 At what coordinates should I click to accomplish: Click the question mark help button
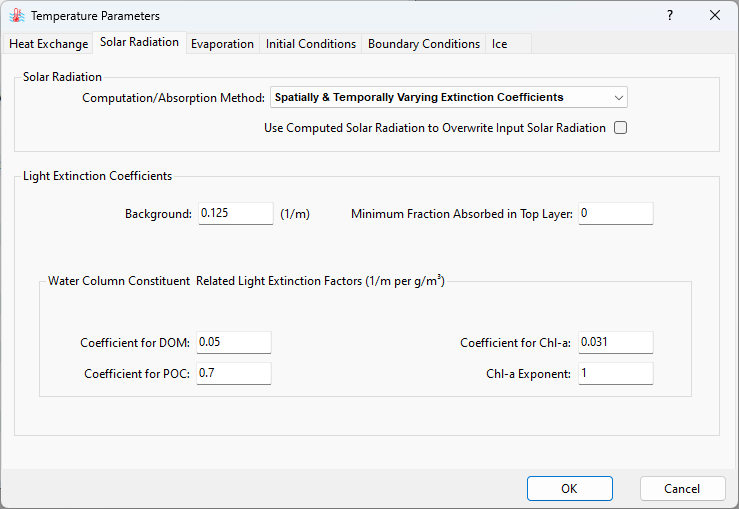pyautogui.click(x=669, y=16)
